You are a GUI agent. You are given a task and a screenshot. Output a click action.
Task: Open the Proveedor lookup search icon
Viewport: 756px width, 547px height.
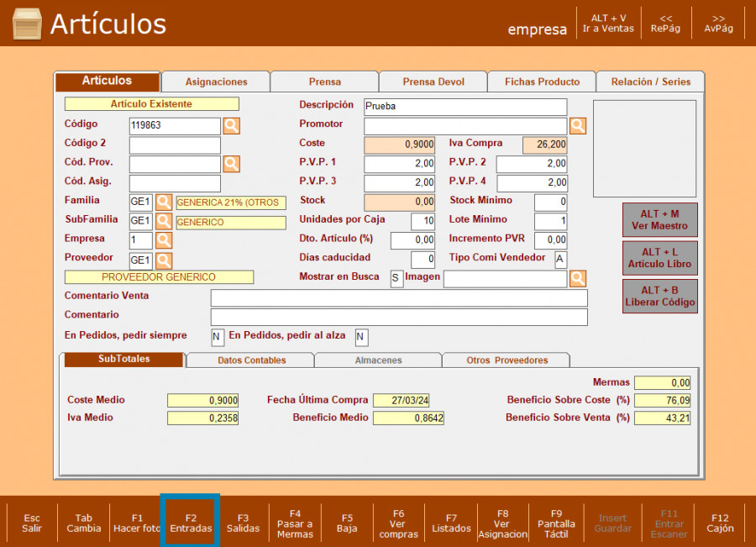point(164,260)
